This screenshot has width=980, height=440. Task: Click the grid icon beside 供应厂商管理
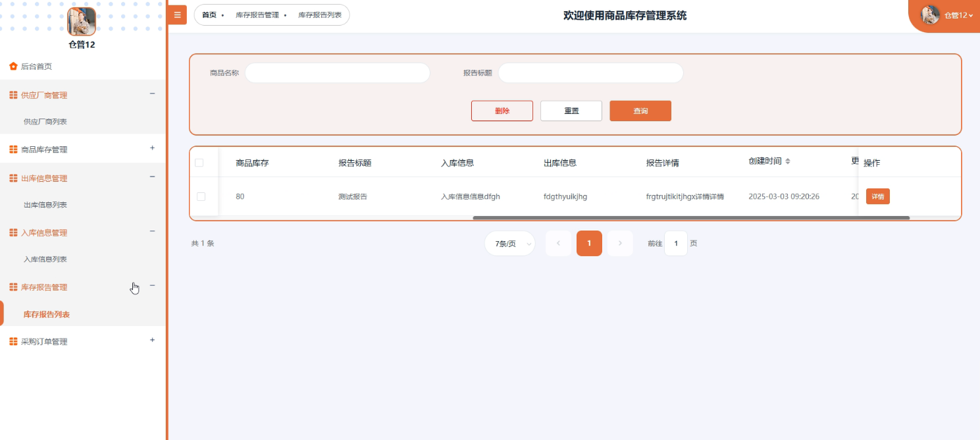13,96
